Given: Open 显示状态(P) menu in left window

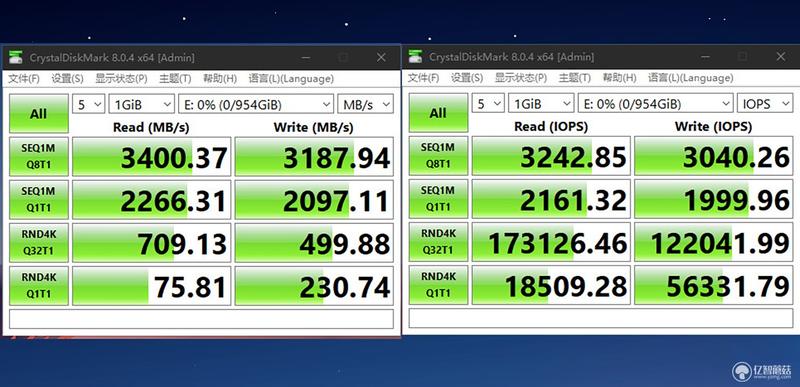Looking at the screenshot, I should pos(121,79).
